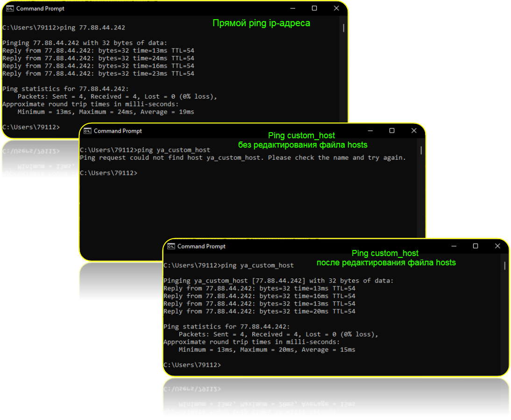Click the bottom window reply with time=16ms
This screenshot has width=511, height=420.
click(259, 296)
